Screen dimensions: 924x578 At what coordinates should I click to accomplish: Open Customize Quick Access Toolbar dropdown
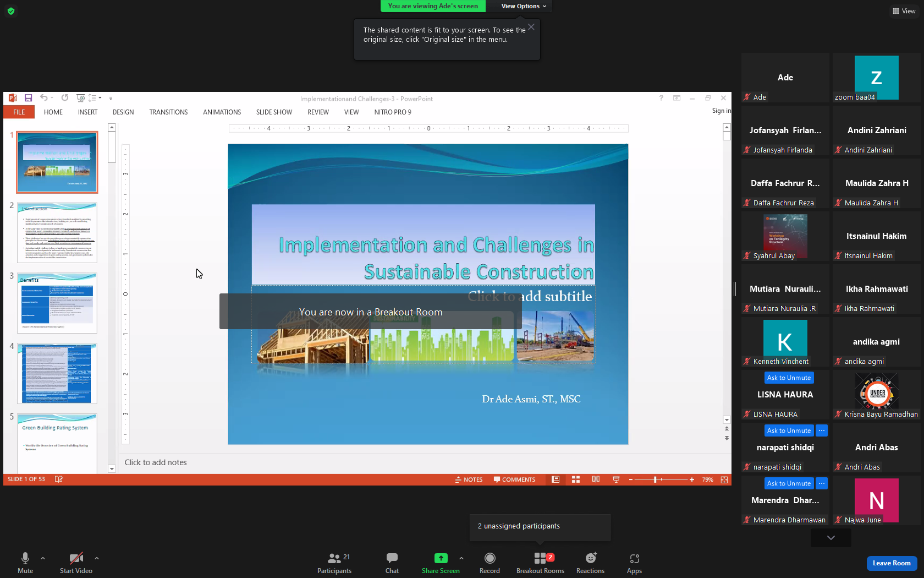point(111,99)
